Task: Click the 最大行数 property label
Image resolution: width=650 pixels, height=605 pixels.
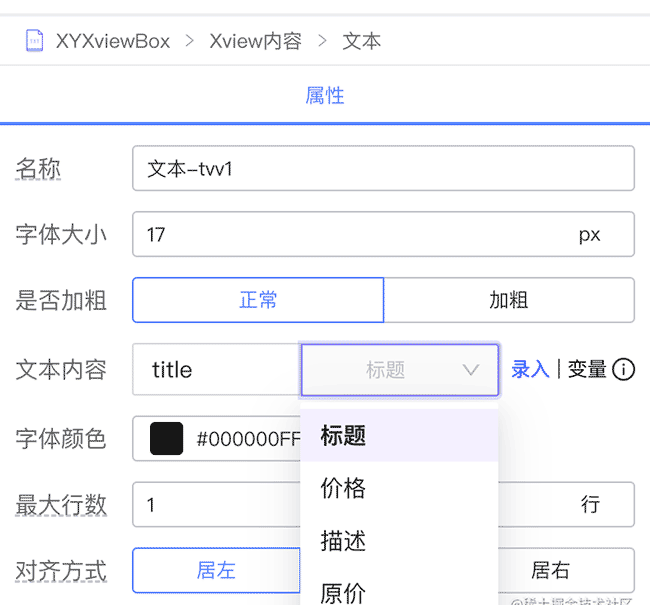Action: tap(61, 505)
